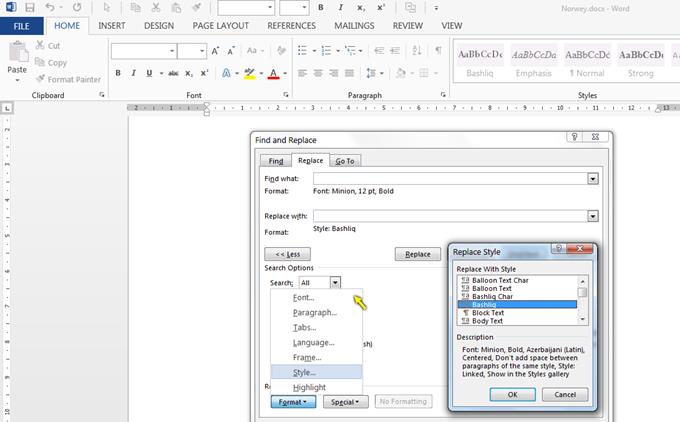The width and height of the screenshot is (680, 422).
Task: Open the Find what history dropdown
Action: coord(593,178)
